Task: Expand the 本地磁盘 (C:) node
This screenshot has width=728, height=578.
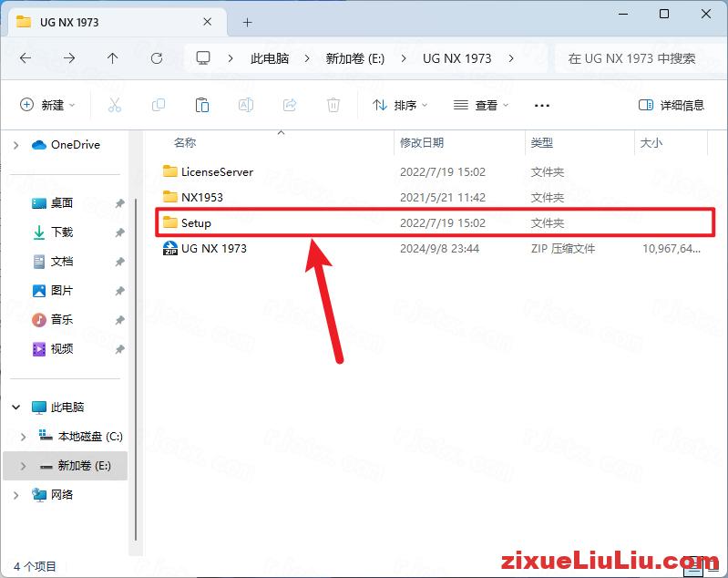Action: click(x=23, y=437)
